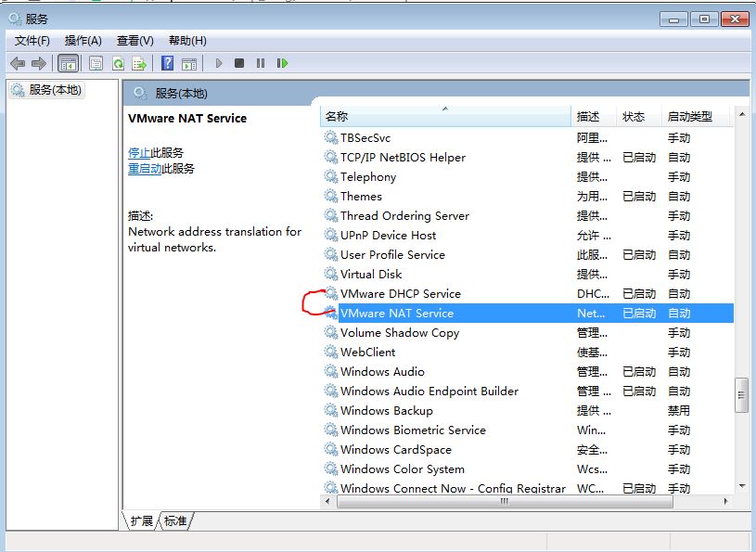Select the VMware NAT Service row

tap(527, 314)
